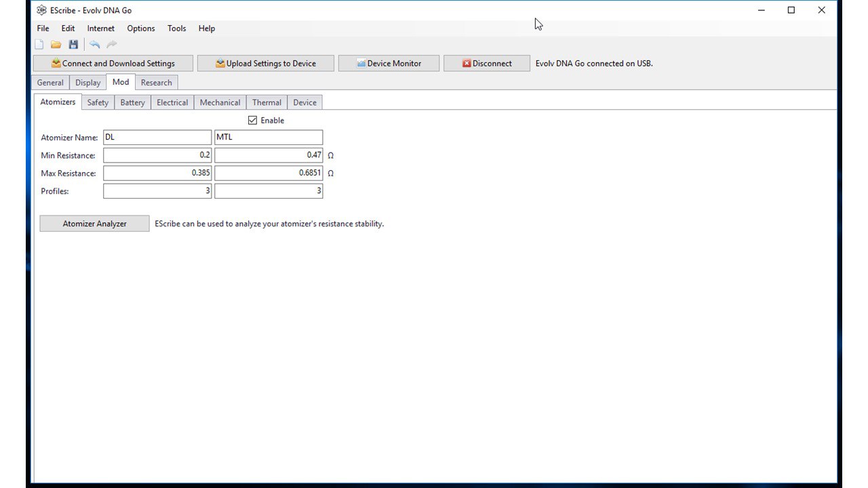Open the Tools menu
The width and height of the screenshot is (868, 488).
176,28
